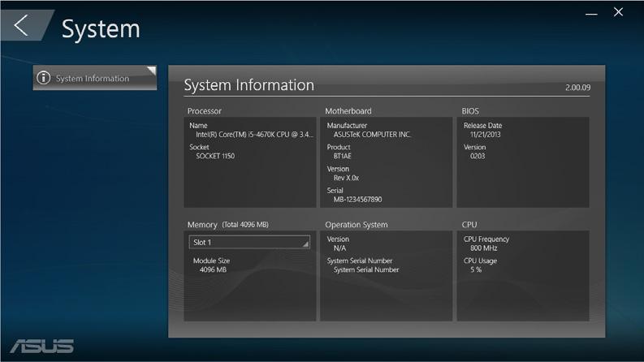
Task: Click the Total 4096 MB memory label
Action: click(x=245, y=225)
